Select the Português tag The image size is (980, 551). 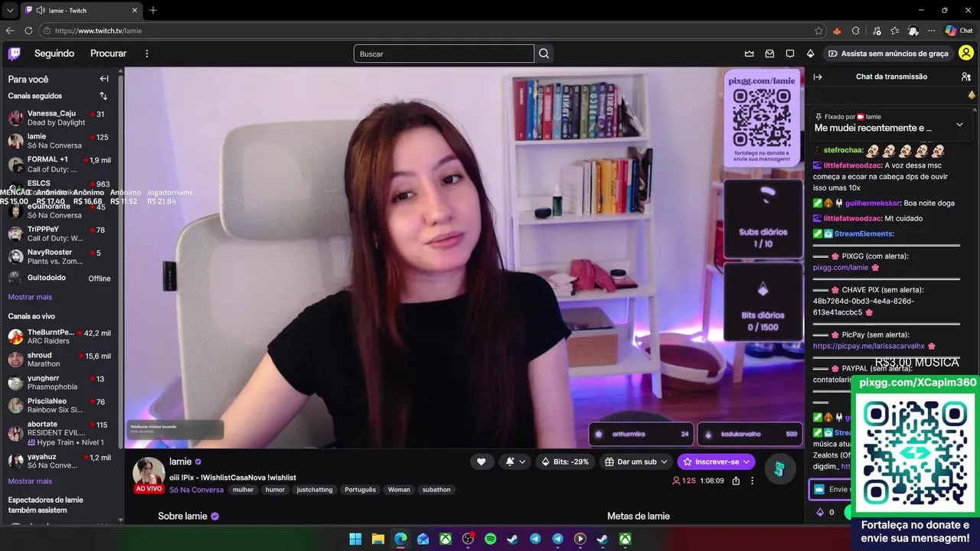click(x=360, y=490)
